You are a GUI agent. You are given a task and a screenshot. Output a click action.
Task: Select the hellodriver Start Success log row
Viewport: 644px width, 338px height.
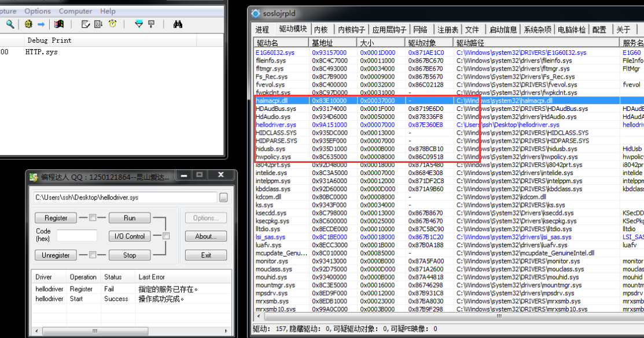tap(131, 299)
